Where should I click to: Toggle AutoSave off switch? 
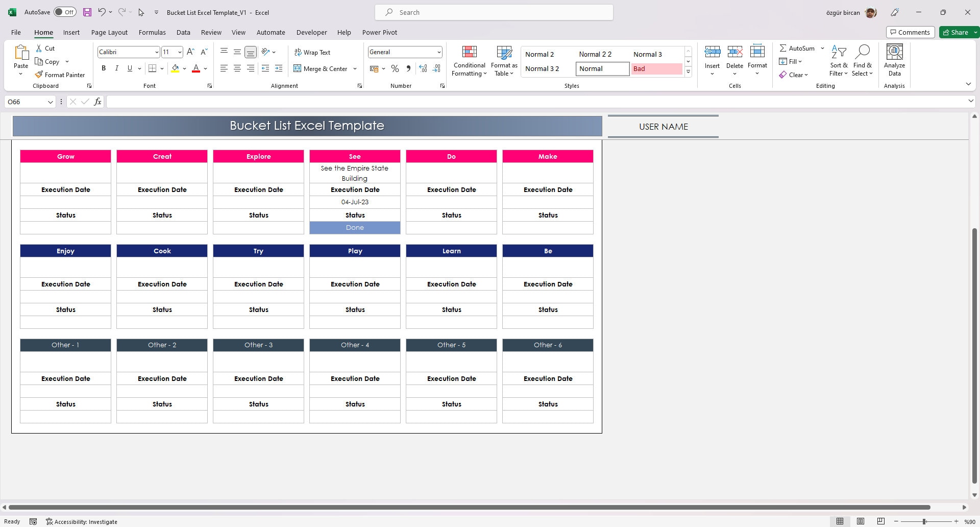point(65,11)
